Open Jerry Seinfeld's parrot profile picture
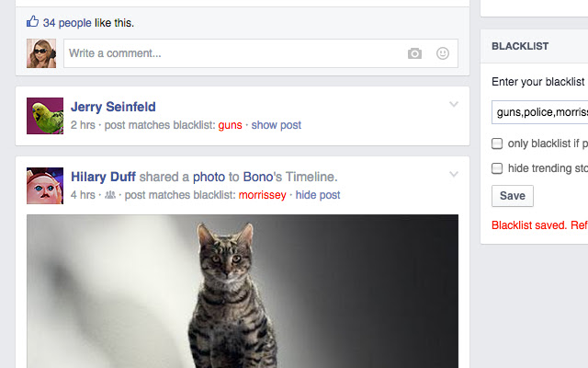Viewport: 588px width, 368px height. tap(45, 116)
